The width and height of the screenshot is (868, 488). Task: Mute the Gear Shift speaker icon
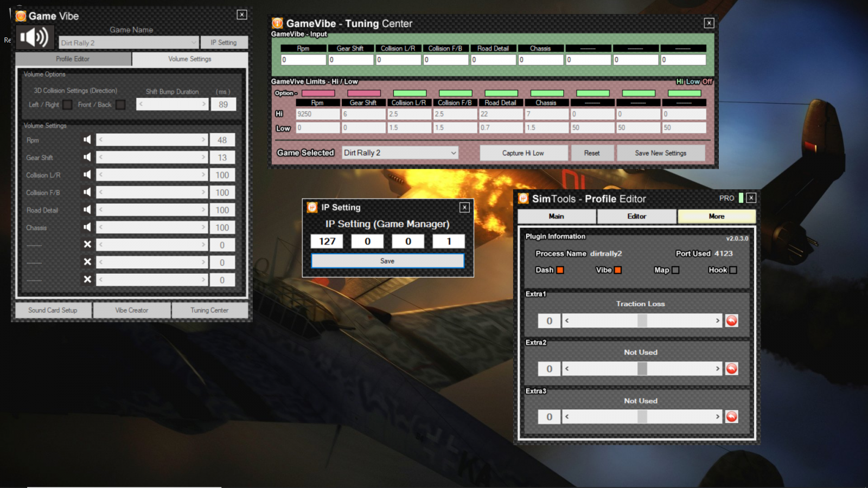click(87, 157)
